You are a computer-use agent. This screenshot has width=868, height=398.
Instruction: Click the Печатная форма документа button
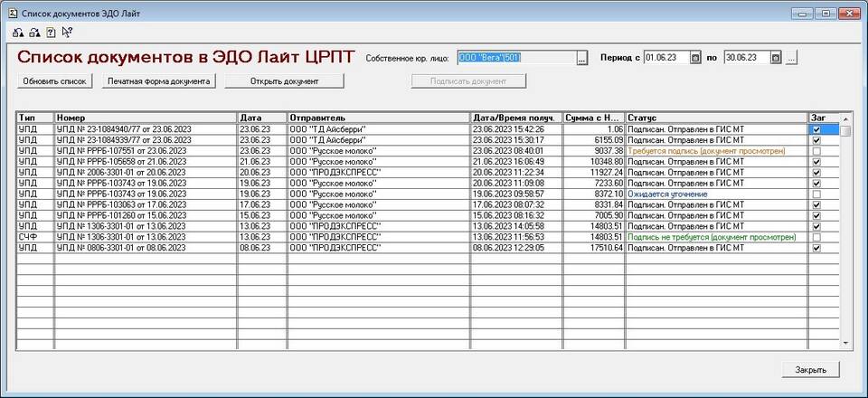158,81
